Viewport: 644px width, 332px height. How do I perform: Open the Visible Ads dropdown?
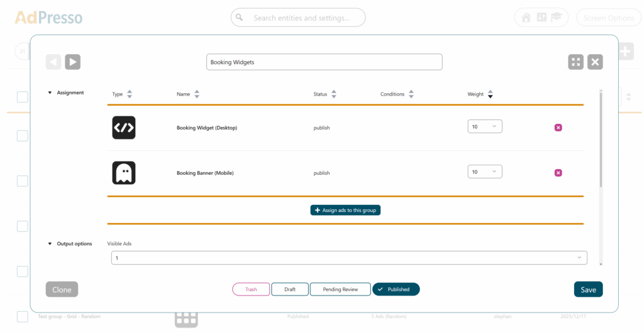click(x=349, y=258)
